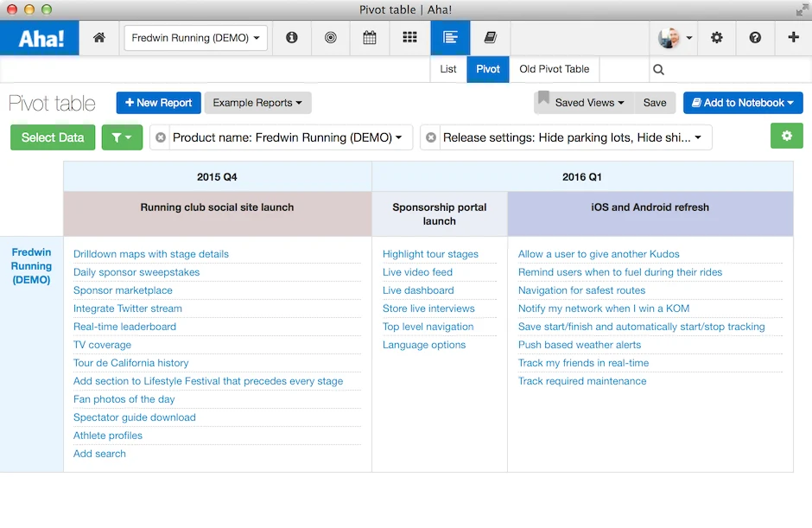Click the New Report button

158,103
